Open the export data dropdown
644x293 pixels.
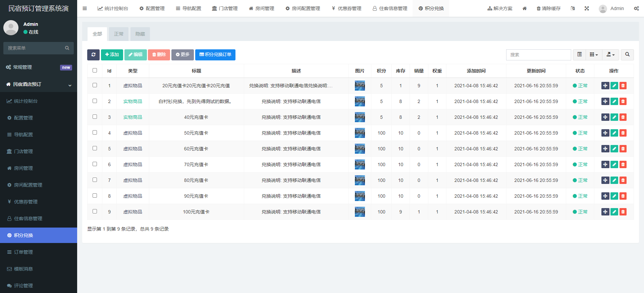coord(610,55)
